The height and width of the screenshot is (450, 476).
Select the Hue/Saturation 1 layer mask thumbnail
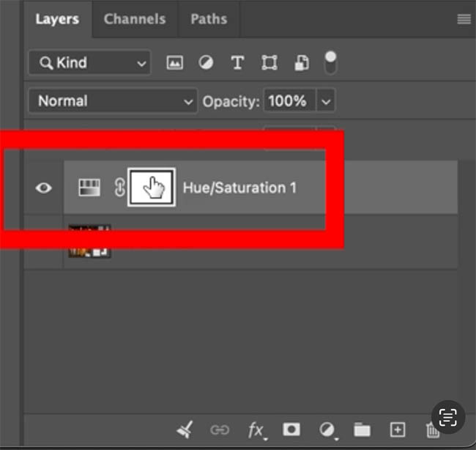coord(152,187)
